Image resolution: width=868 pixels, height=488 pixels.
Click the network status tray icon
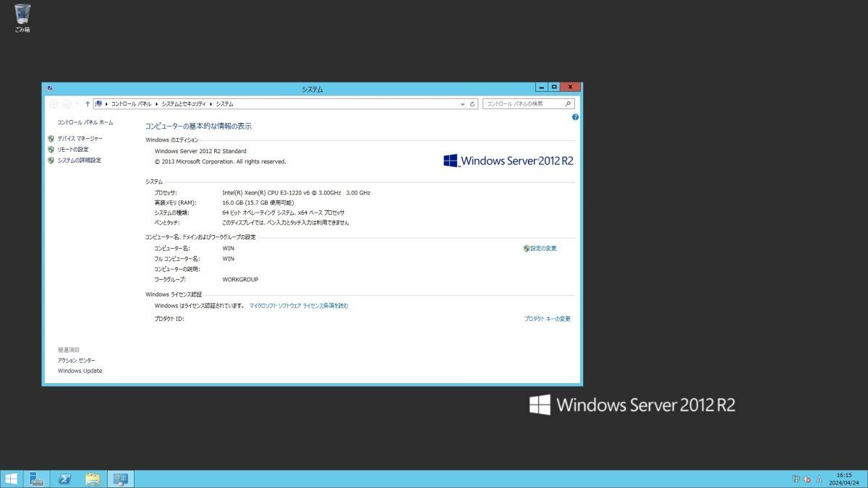pos(796,479)
